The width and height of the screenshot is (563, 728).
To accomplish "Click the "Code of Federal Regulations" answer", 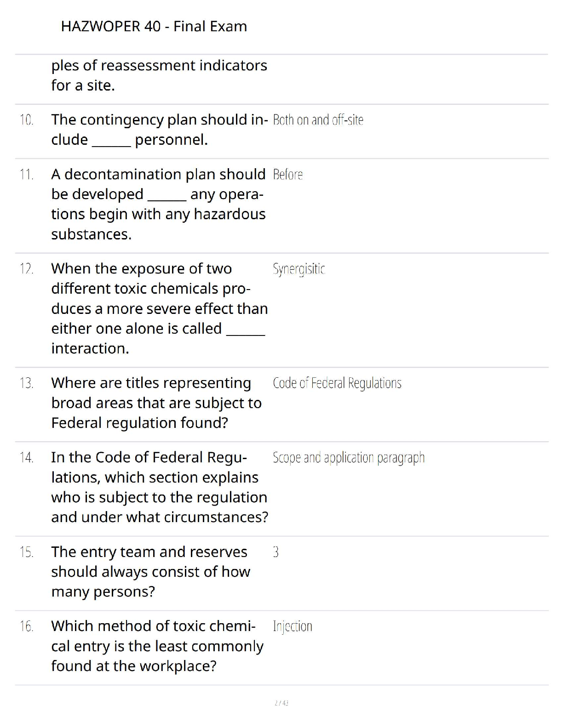I will (337, 383).
